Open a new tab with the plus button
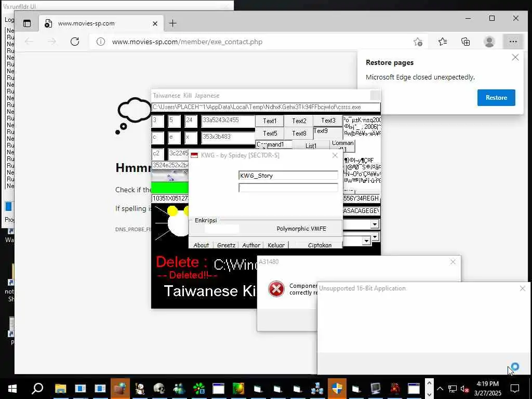532x399 pixels. click(172, 23)
